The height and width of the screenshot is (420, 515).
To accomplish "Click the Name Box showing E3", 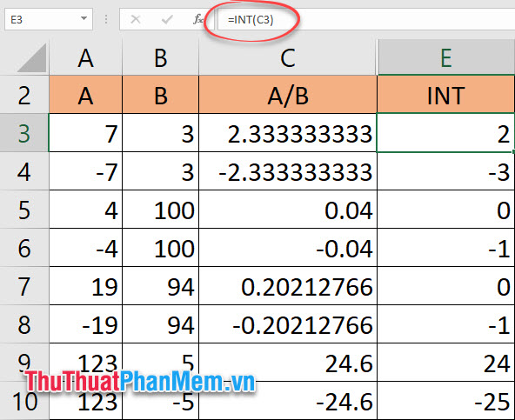I will coord(49,19).
